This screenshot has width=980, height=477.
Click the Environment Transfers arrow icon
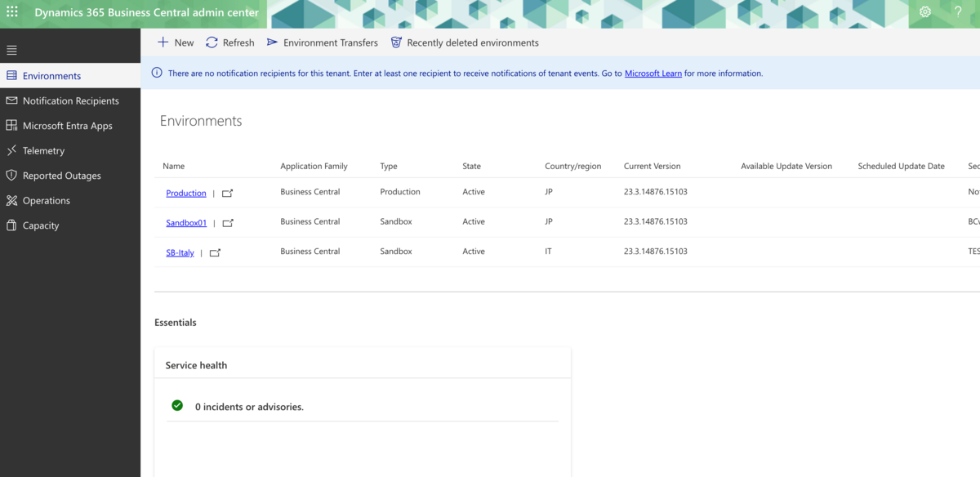pos(272,42)
